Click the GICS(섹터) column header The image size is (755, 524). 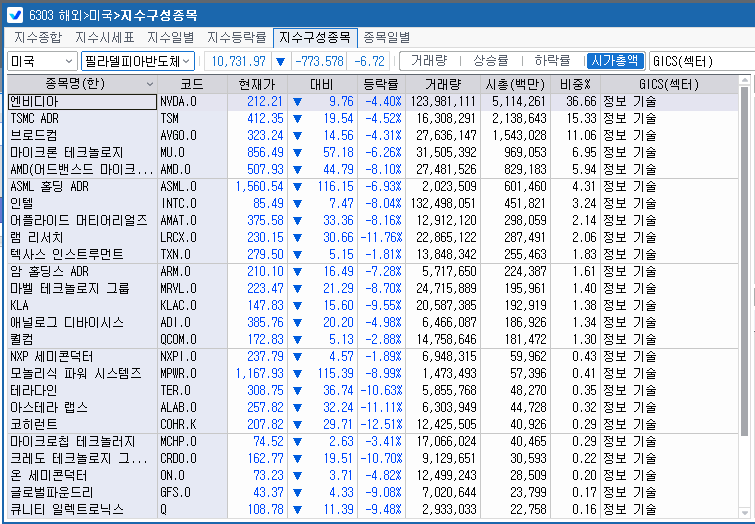(669, 85)
